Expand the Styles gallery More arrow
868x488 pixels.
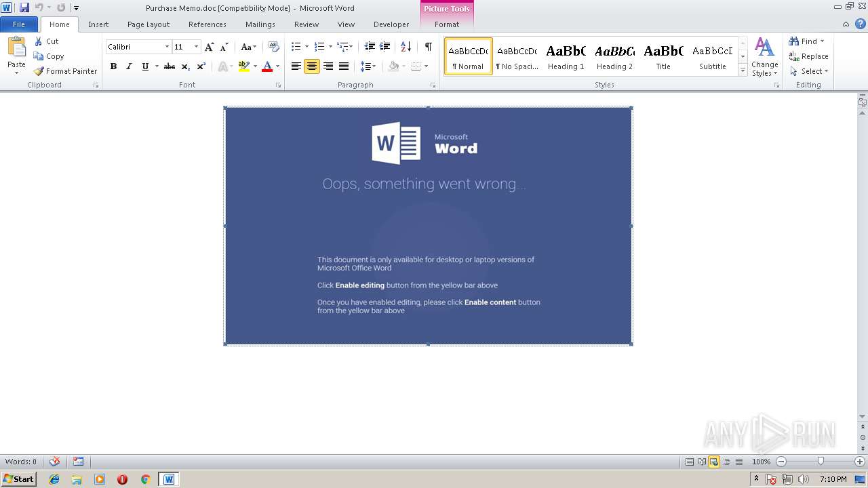click(x=743, y=70)
